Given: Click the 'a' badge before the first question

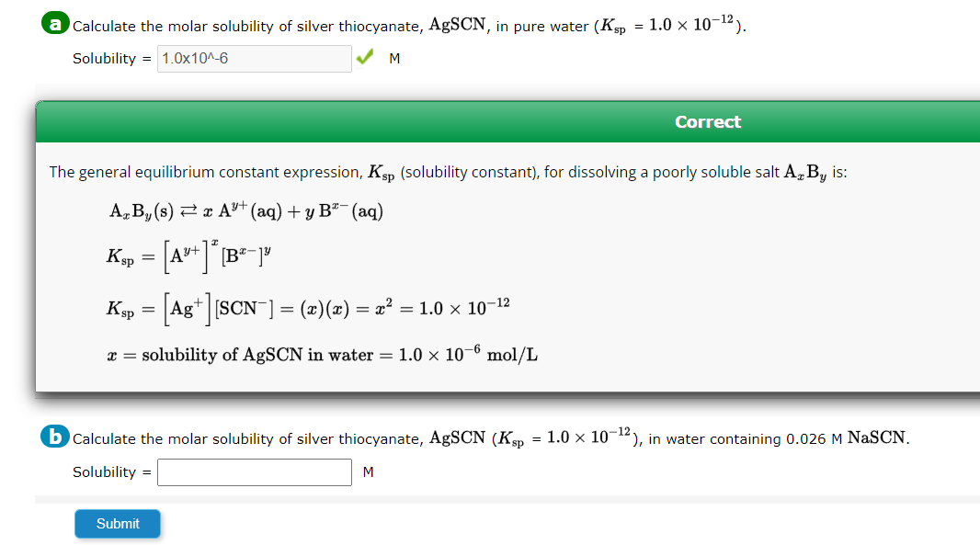Looking at the screenshot, I should point(55,22).
